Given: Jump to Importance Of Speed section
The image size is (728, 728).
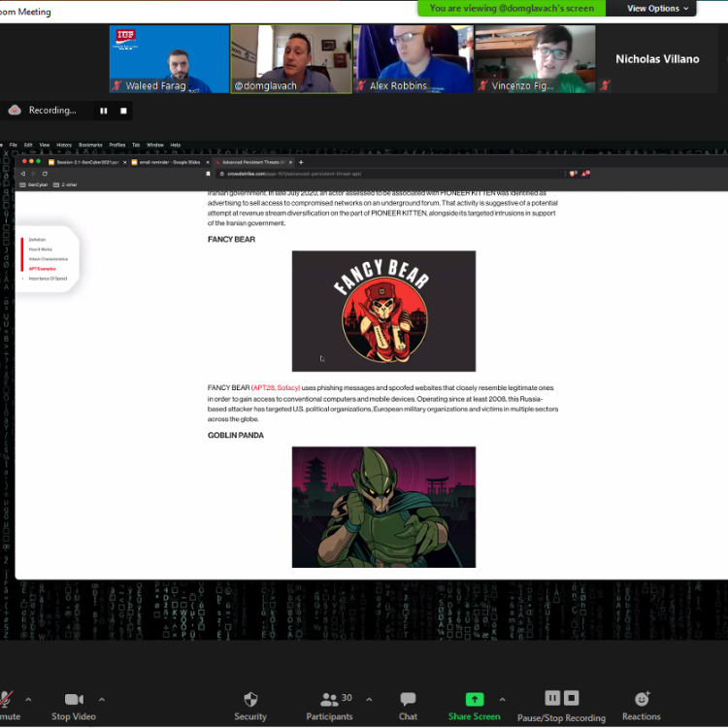Looking at the screenshot, I should 48,279.
